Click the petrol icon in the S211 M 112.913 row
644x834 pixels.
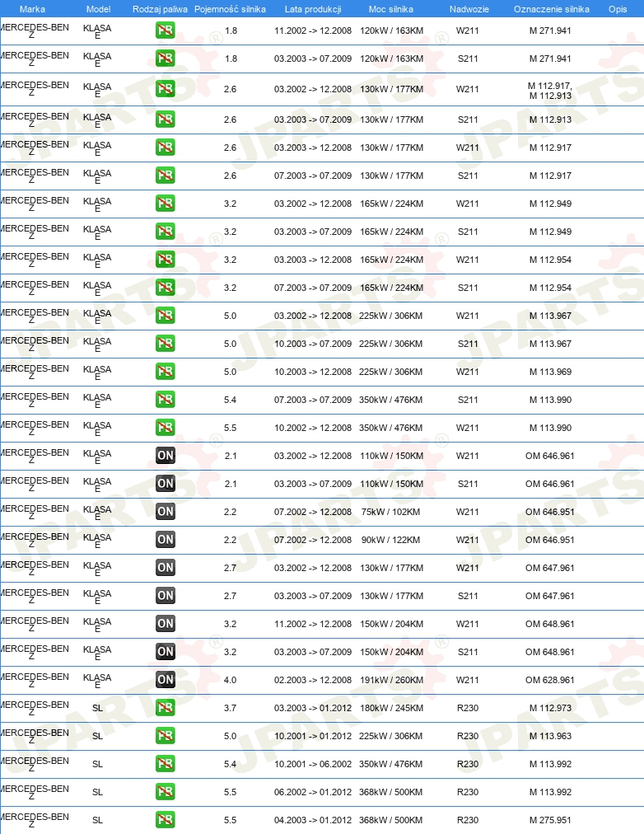point(166,119)
